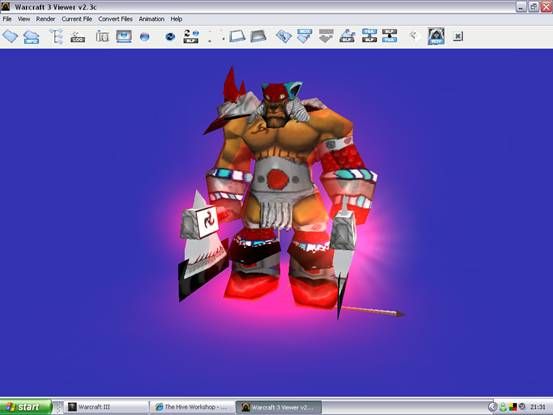
Task: Minimize the Warcraft 3 Viewer window
Action: (x=521, y=7)
